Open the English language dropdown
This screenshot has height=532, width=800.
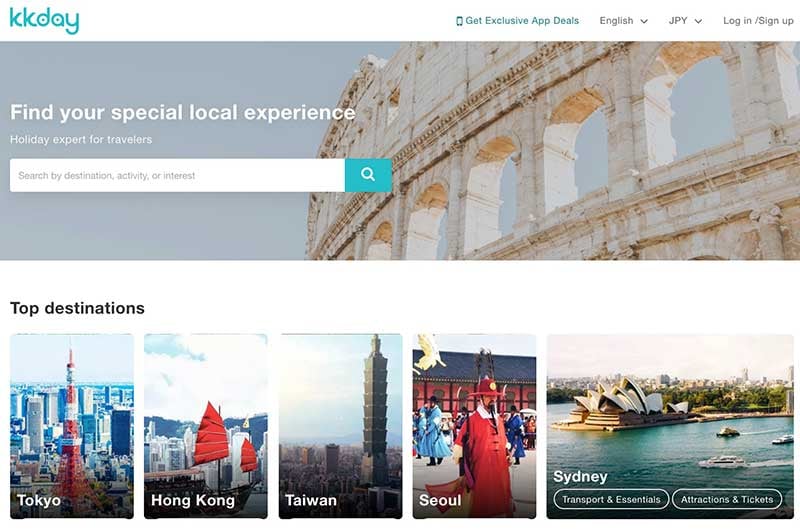[623, 21]
